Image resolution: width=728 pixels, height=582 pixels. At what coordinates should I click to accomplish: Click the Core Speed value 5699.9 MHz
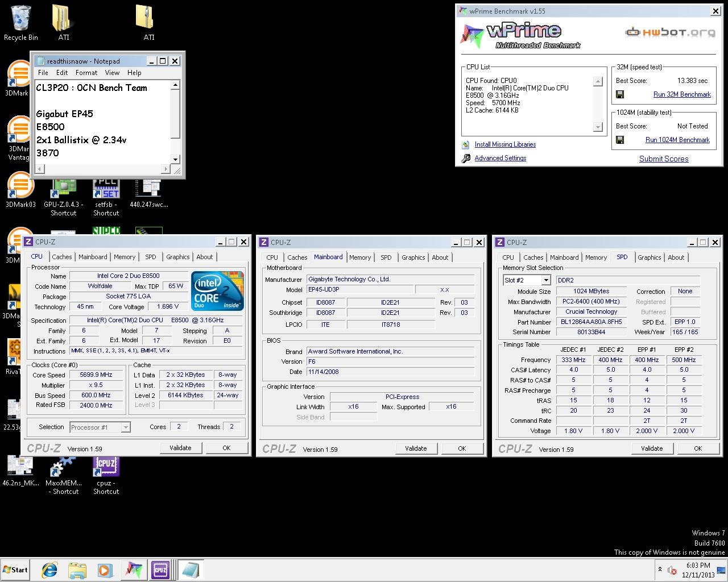[x=97, y=375]
